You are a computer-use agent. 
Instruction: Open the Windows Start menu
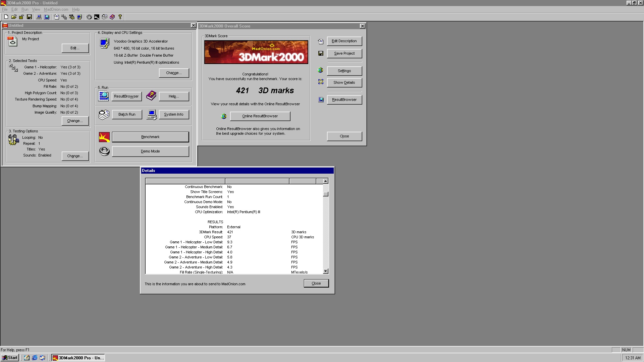[x=10, y=358]
